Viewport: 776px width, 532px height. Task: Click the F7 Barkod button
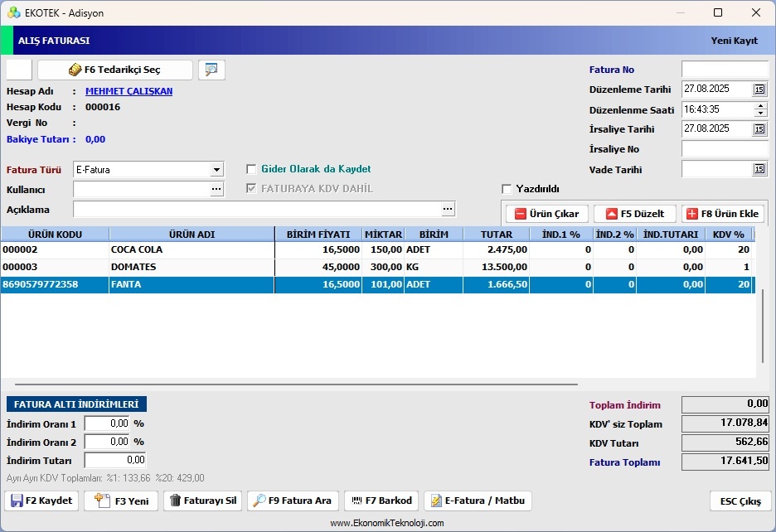[381, 501]
